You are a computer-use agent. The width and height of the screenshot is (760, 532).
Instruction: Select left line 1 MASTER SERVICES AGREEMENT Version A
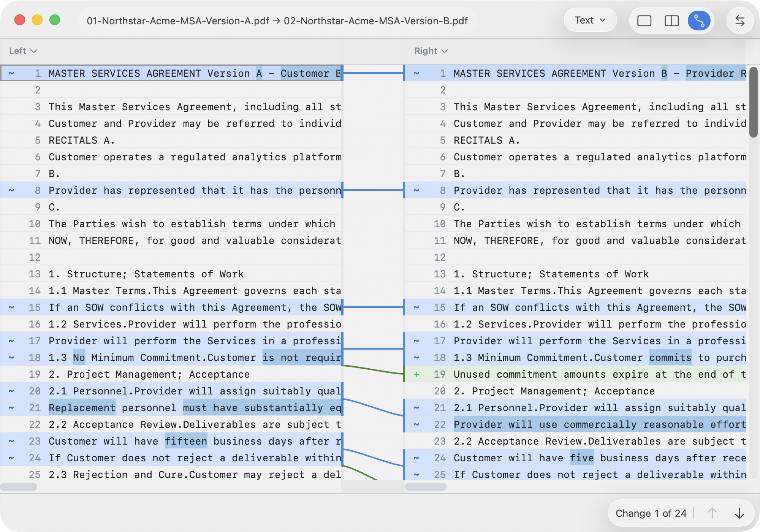[171, 73]
